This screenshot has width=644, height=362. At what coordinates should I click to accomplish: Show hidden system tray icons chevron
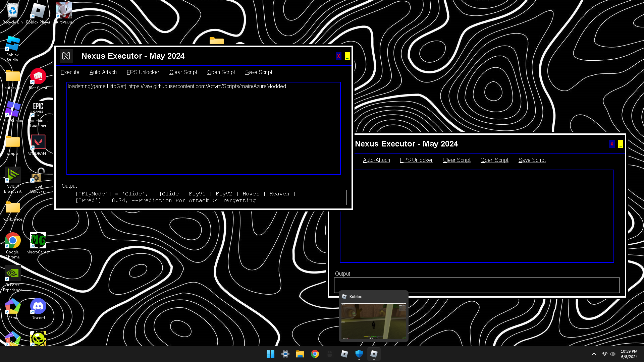594,354
